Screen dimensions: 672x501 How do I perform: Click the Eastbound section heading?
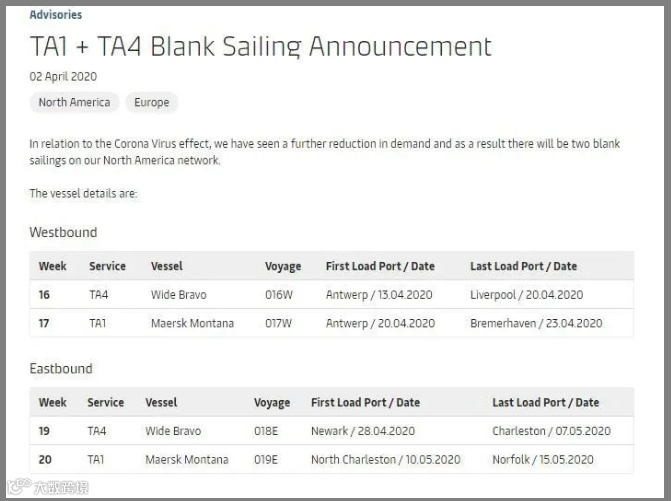(x=61, y=369)
